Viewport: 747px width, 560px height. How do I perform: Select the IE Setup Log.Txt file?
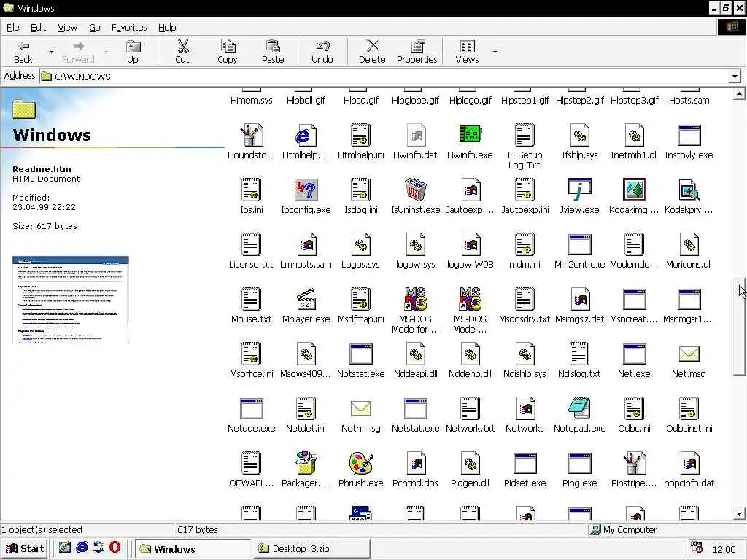[x=525, y=135]
